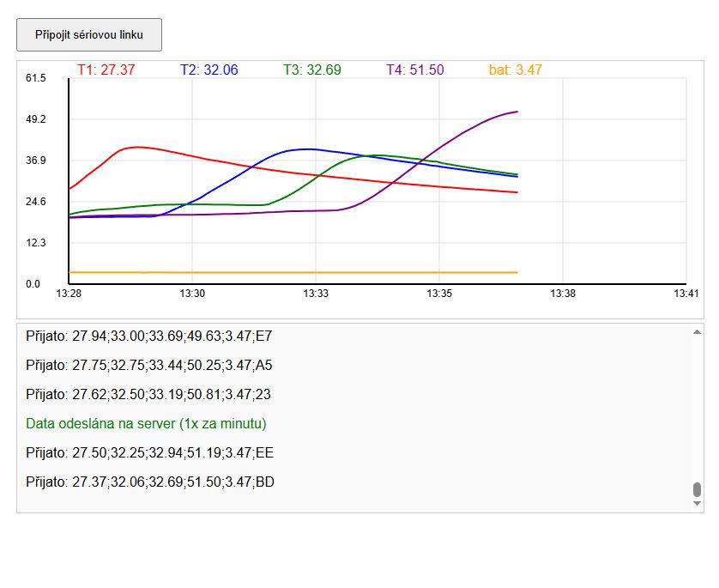Toggle the blue T2 legend label

[209, 70]
